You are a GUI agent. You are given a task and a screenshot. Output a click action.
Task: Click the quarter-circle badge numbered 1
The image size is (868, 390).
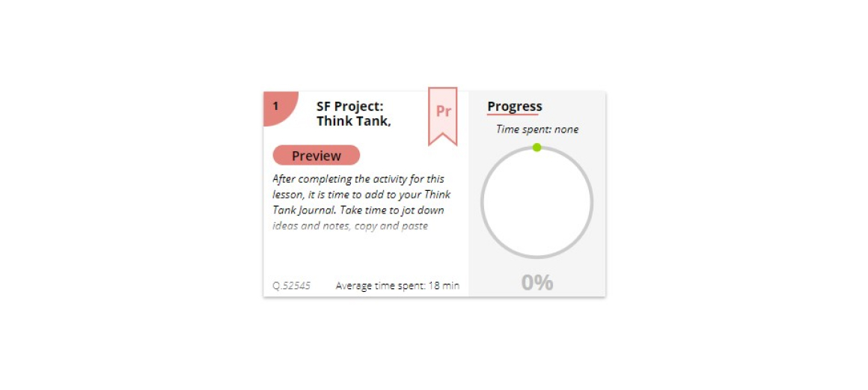[278, 106]
